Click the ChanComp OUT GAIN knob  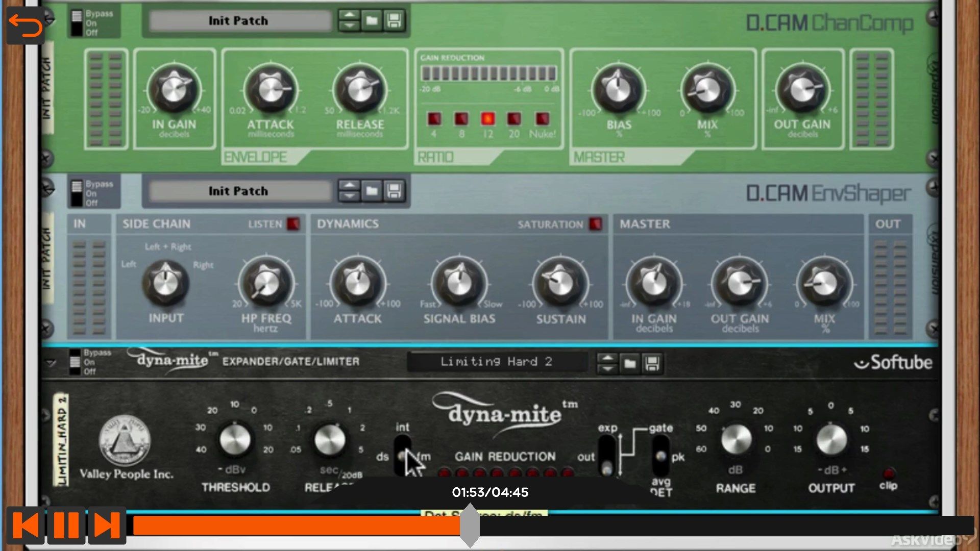point(802,90)
